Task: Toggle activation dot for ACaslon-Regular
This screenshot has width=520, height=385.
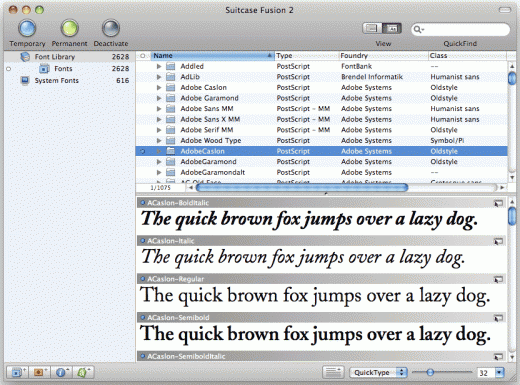Action: click(143, 279)
